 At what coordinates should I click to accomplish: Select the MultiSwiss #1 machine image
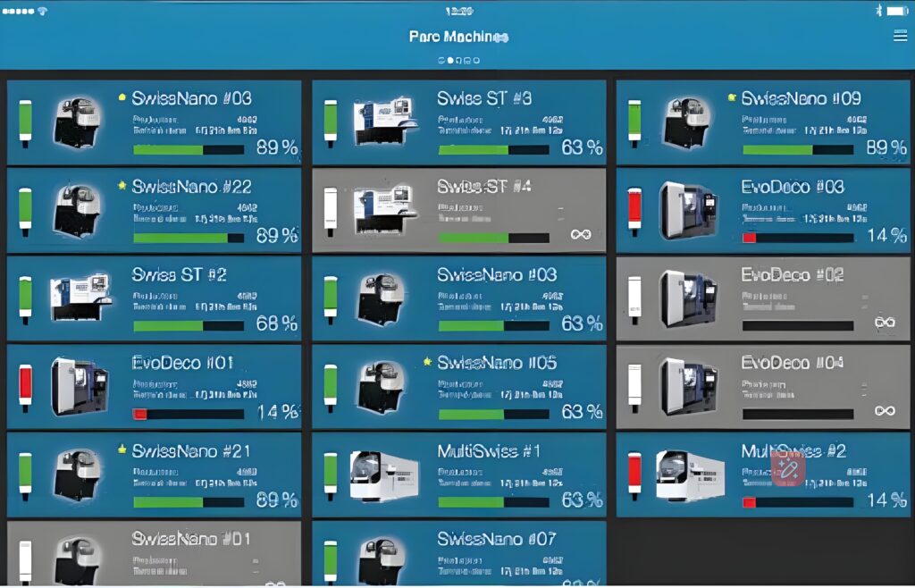[x=384, y=475]
